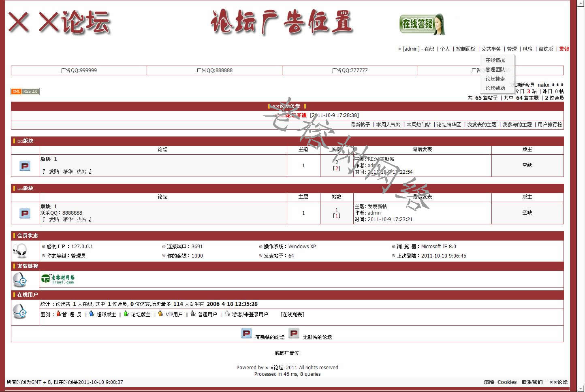This screenshot has height=392, width=585.
Task: Click the 有新帖的论坛 legend icon
Action: [x=246, y=333]
